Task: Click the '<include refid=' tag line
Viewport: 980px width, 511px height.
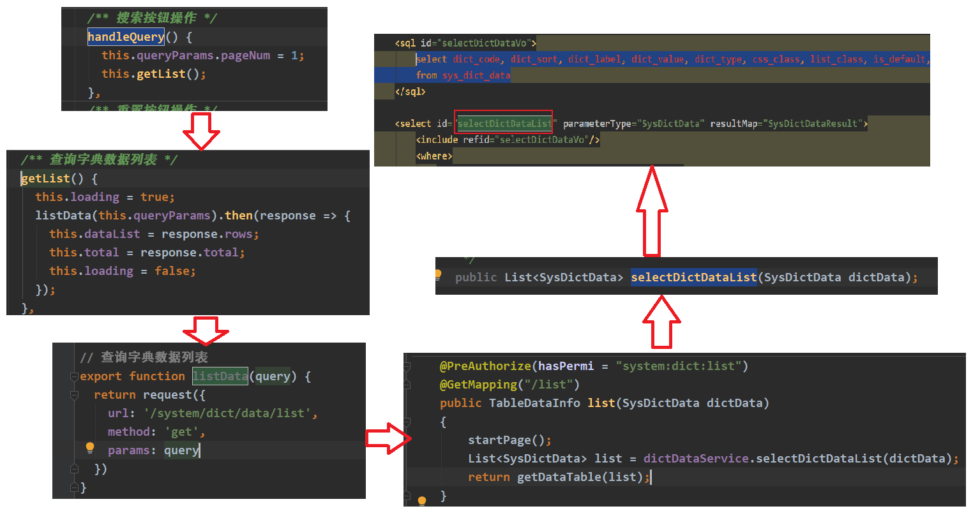Action: click(x=508, y=140)
